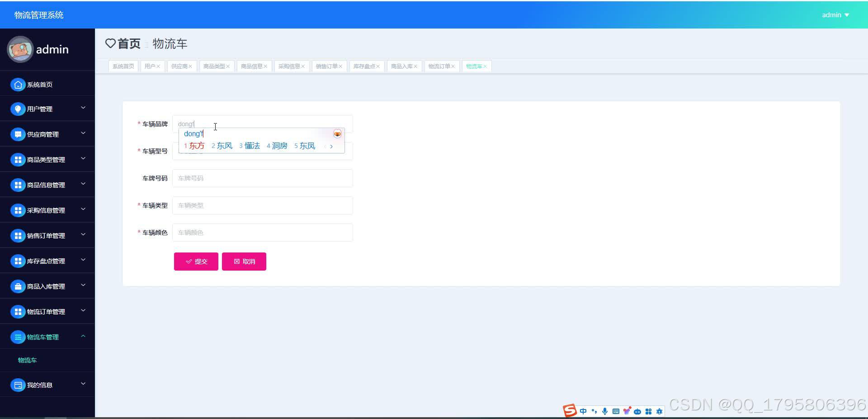Click the Sogou S logo in IME toolbar
This screenshot has height=419, width=868.
click(570, 410)
